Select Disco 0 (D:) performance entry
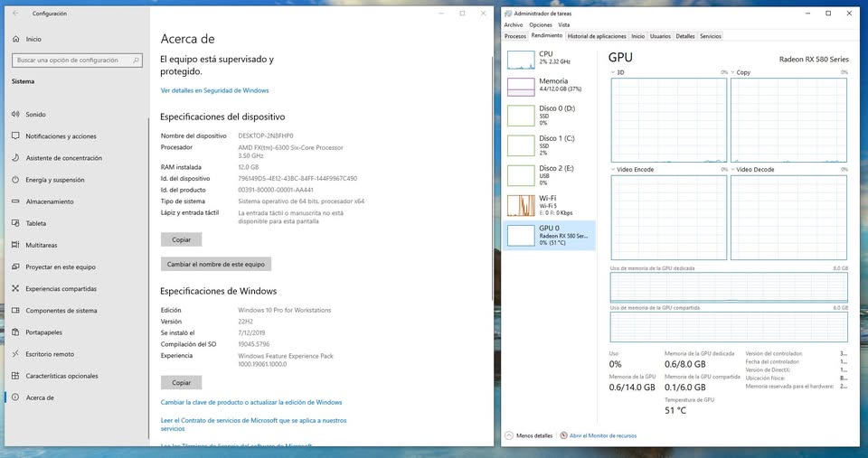 (x=549, y=116)
